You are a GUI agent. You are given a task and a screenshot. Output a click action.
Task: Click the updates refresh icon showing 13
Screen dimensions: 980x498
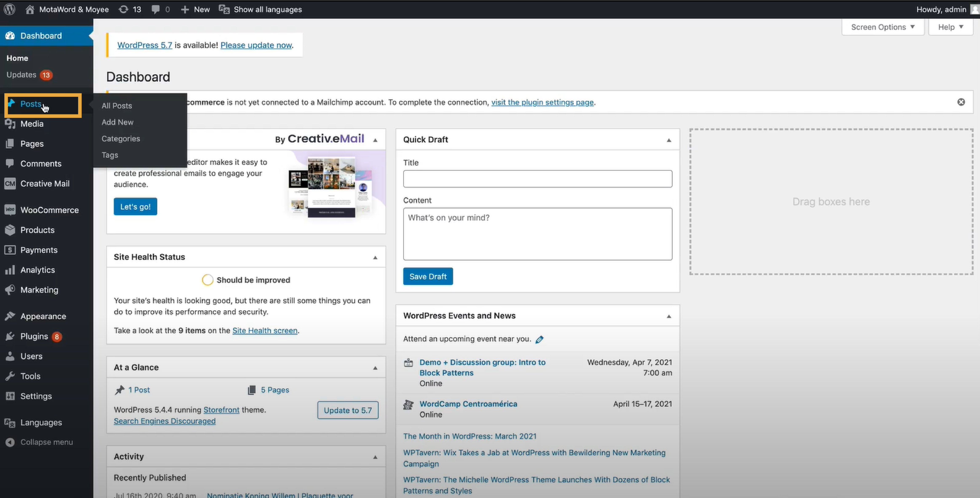pyautogui.click(x=123, y=9)
